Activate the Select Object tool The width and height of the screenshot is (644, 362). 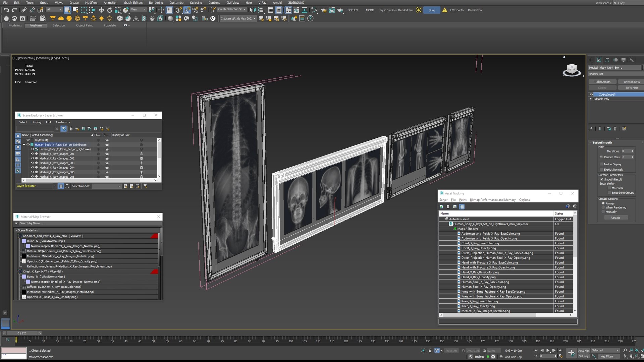(x=67, y=10)
